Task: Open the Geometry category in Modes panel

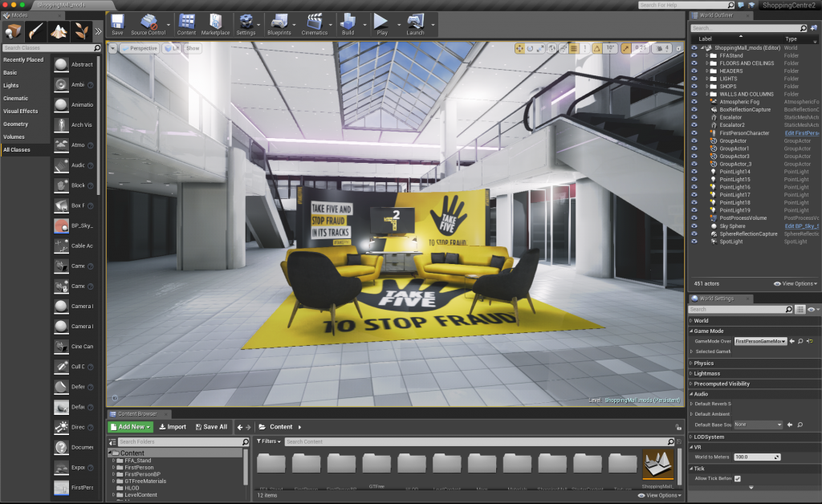Action: tap(16, 124)
